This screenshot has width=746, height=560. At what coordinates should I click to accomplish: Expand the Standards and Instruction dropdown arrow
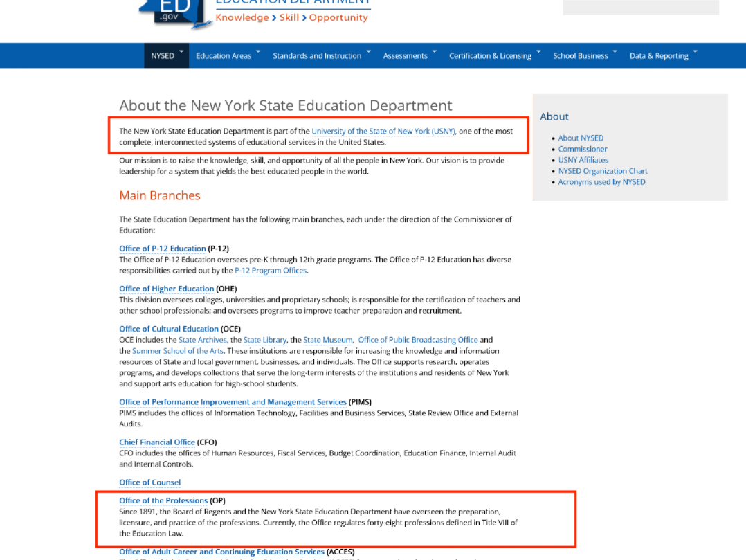[369, 51]
